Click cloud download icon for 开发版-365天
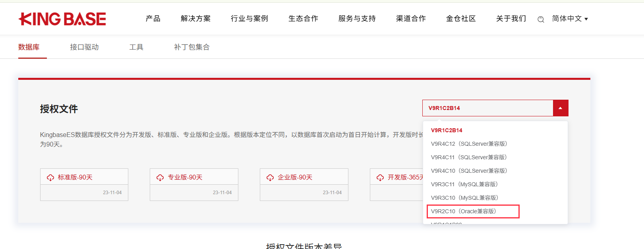 (380, 178)
